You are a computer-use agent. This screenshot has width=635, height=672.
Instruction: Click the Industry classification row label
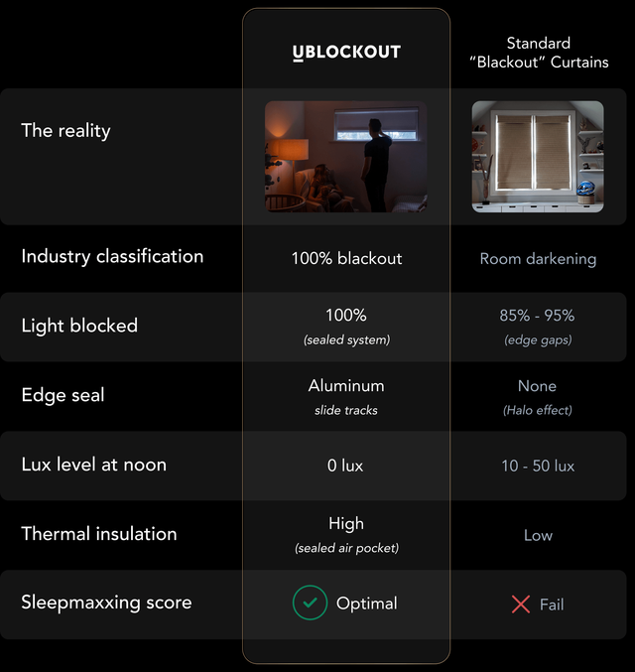(x=112, y=256)
